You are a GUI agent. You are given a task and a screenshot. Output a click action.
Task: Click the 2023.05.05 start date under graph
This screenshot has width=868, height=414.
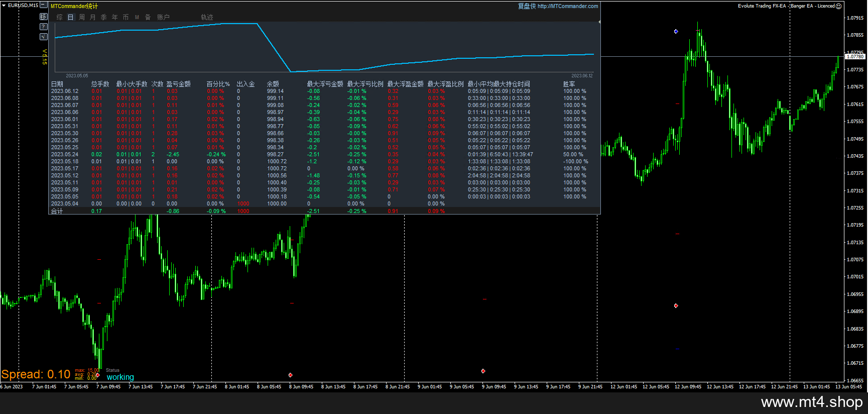77,76
